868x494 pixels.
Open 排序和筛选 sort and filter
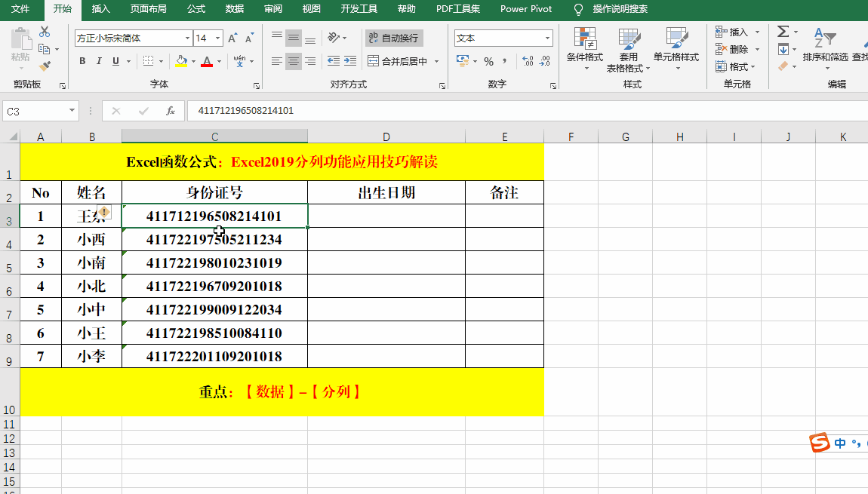click(825, 48)
